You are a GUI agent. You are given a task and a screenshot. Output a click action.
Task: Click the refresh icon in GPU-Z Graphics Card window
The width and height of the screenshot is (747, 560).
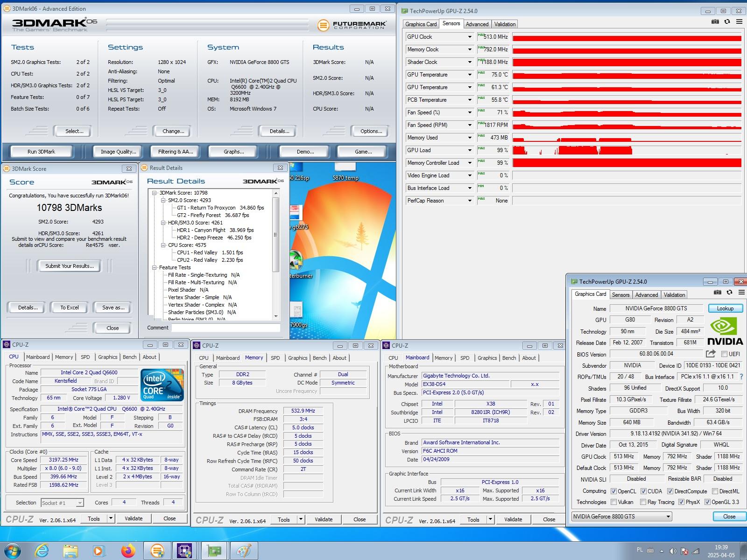[x=730, y=293]
